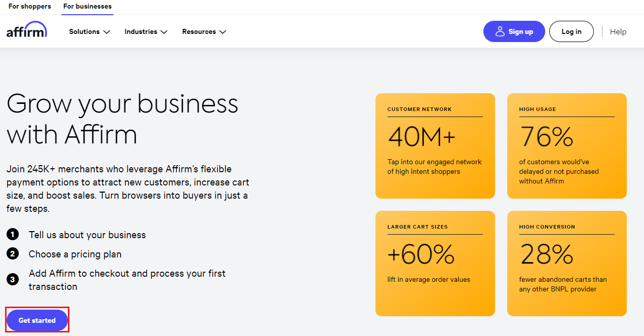Click 'lift in average order values' text
The height and width of the screenshot is (336, 644).
tap(429, 279)
